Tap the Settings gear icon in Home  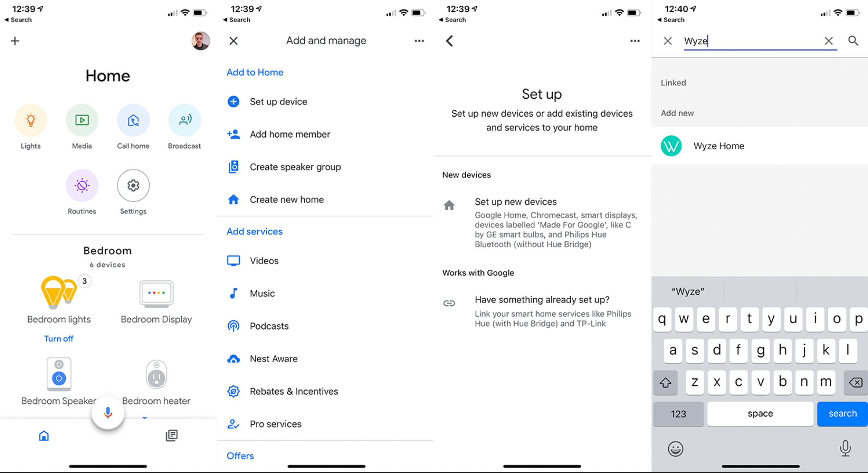132,186
